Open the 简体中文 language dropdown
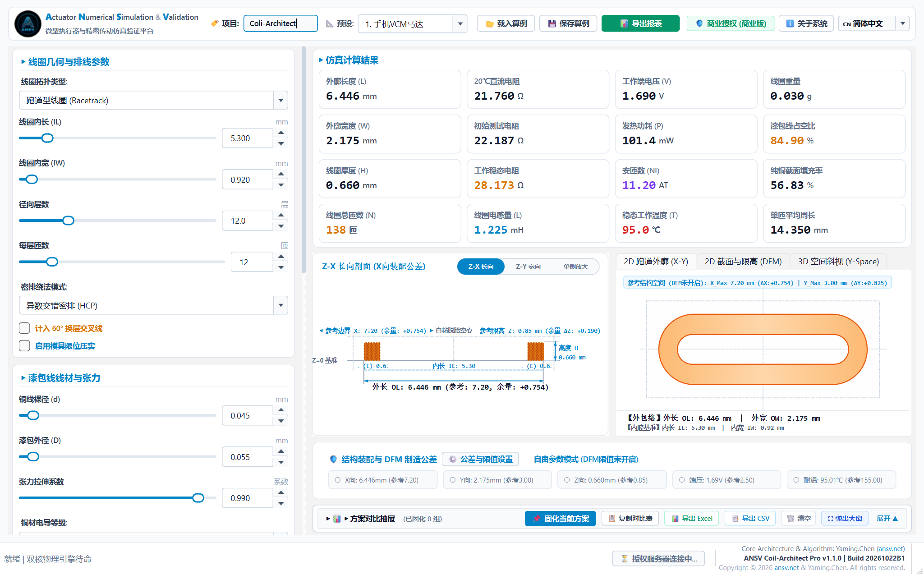Screen dimensions: 924x575 coord(902,23)
